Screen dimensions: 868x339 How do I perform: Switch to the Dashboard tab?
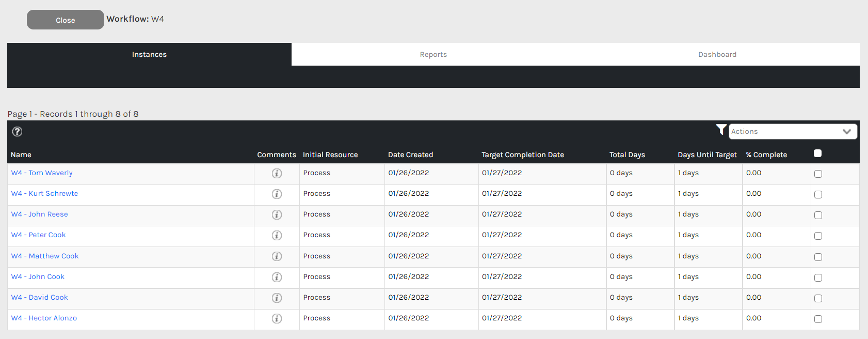click(717, 54)
